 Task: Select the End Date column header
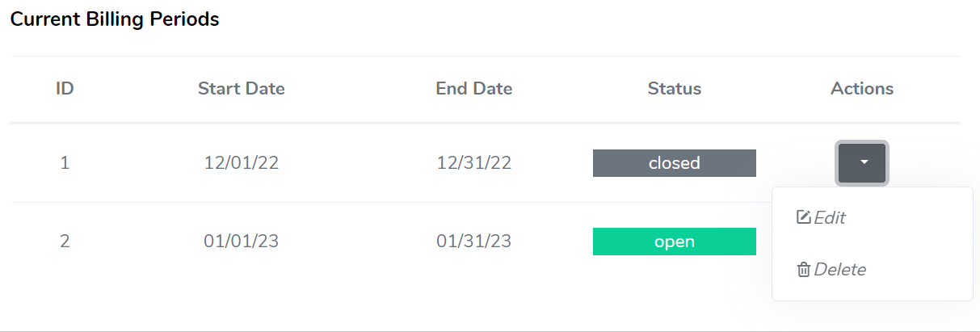(473, 89)
